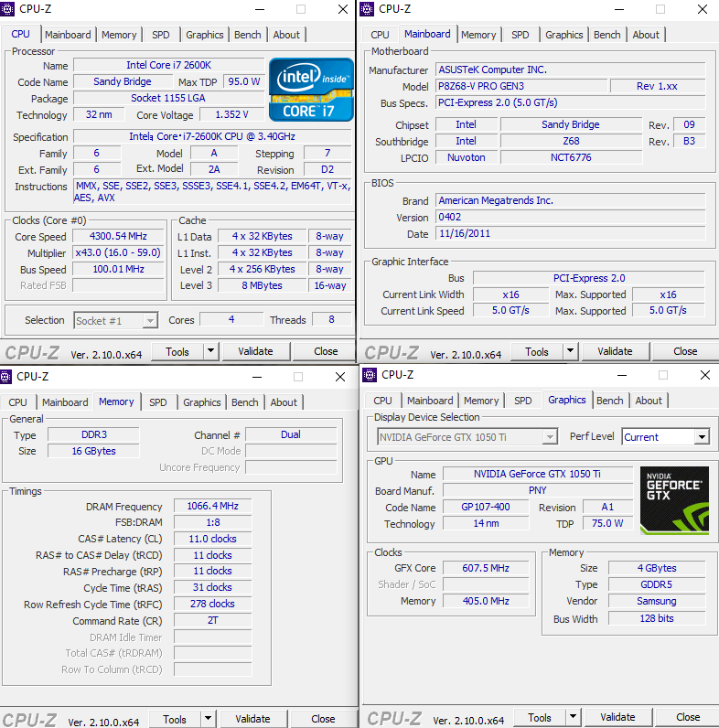This screenshot has height=728, width=719.
Task: Click the manufacturer field ASUSTeK Computer INC.
Action: coord(571,70)
